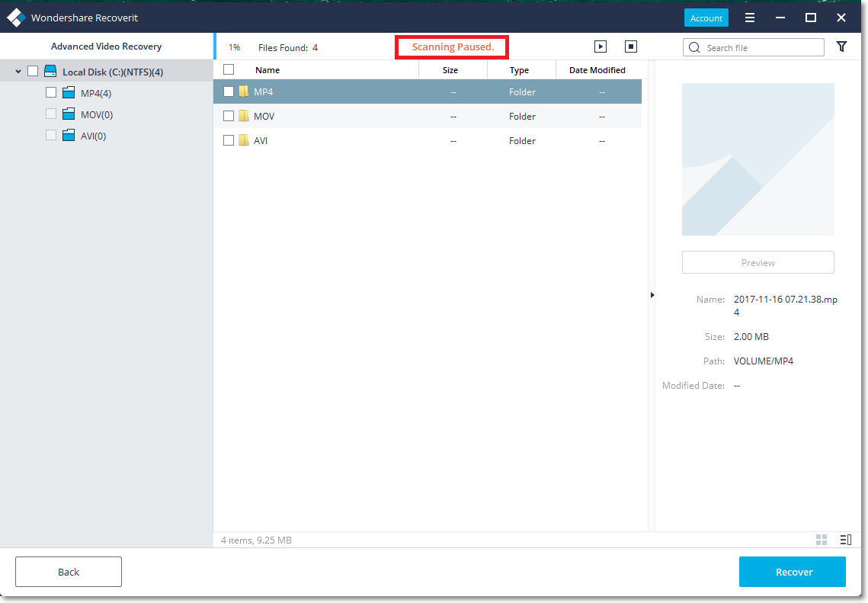The image size is (868, 603).
Task: Stop the scan with the stop icon
Action: (x=630, y=47)
